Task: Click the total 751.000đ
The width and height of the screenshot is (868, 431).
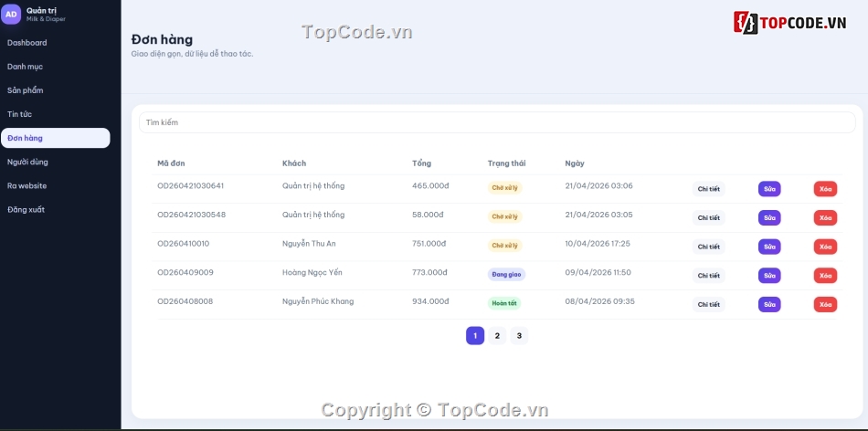Action: pos(429,244)
